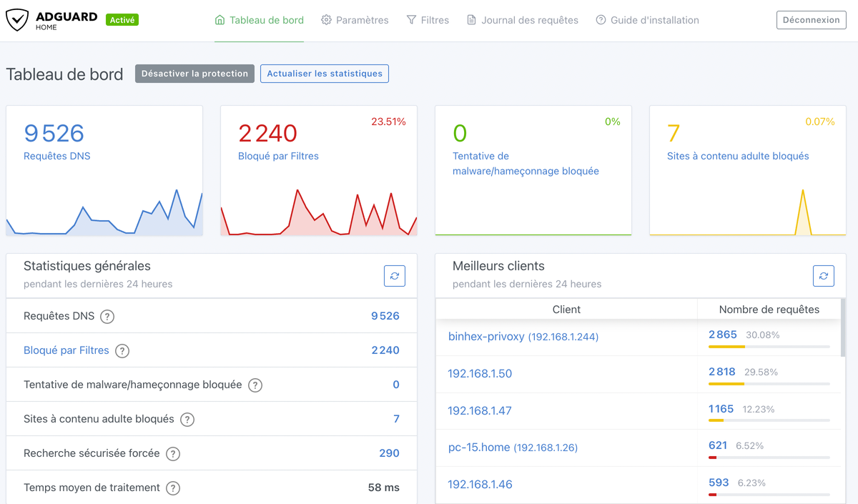This screenshot has height=504, width=858.
Task: Click the funnel icon beside Filtres
Action: 411,20
